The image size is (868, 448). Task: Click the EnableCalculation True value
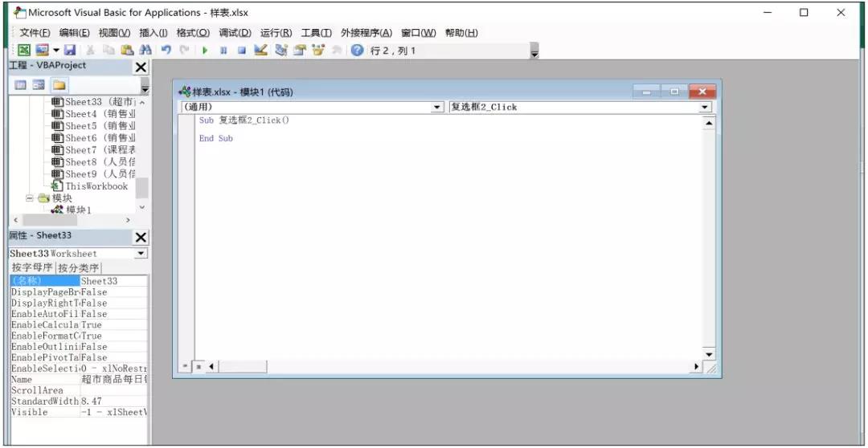tap(114, 324)
